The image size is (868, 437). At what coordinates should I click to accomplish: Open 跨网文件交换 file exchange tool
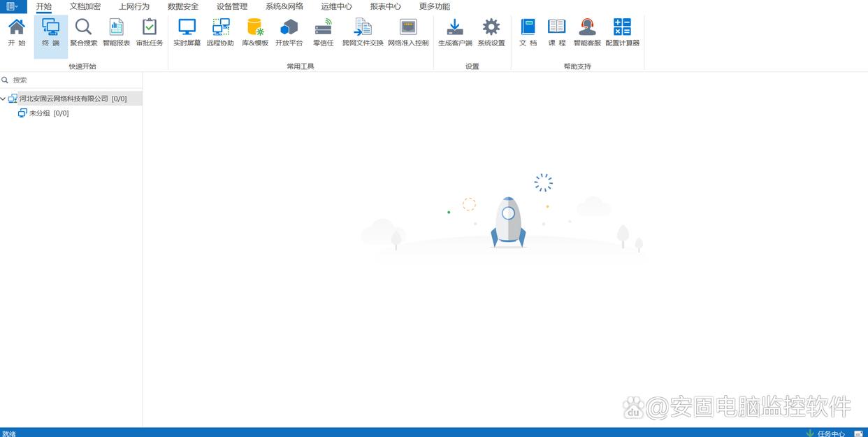point(363,32)
